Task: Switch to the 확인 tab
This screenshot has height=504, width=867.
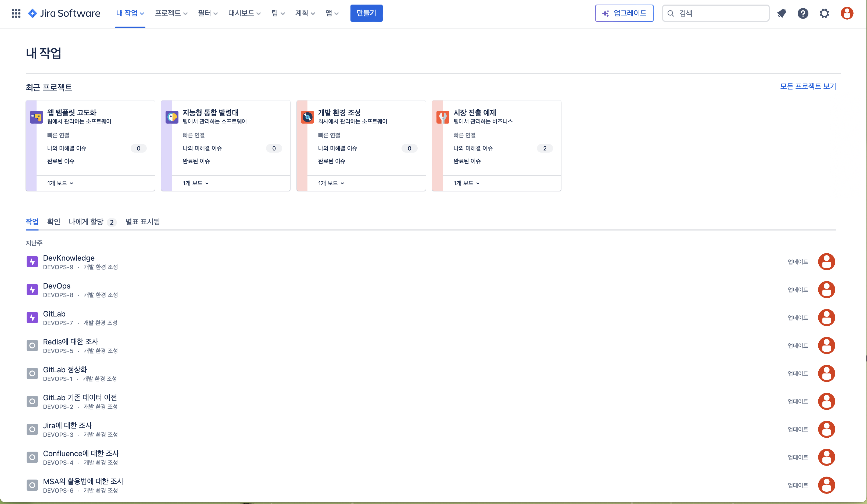Action: (x=53, y=222)
